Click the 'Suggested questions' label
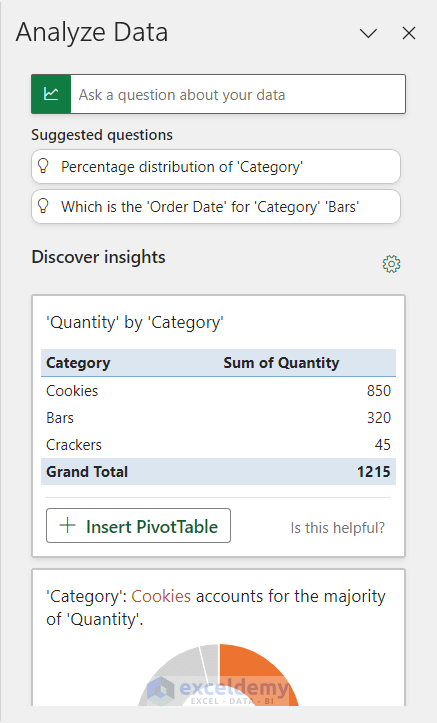 click(102, 135)
